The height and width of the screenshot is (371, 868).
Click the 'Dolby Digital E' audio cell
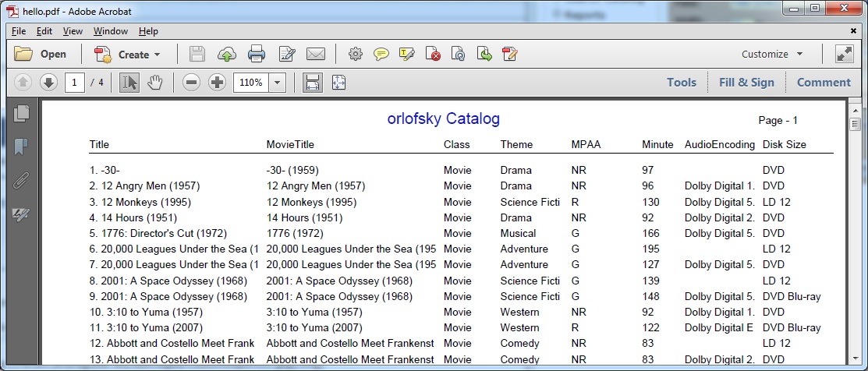point(719,328)
